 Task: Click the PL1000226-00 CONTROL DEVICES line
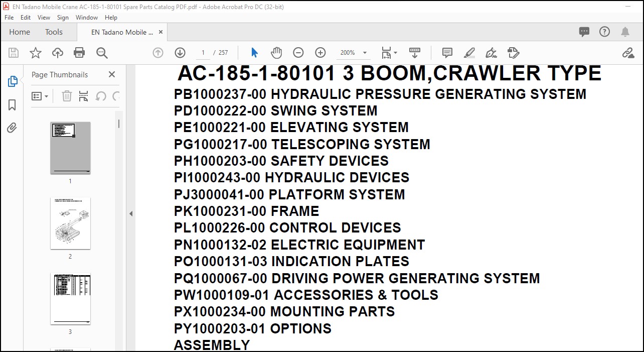(x=287, y=227)
